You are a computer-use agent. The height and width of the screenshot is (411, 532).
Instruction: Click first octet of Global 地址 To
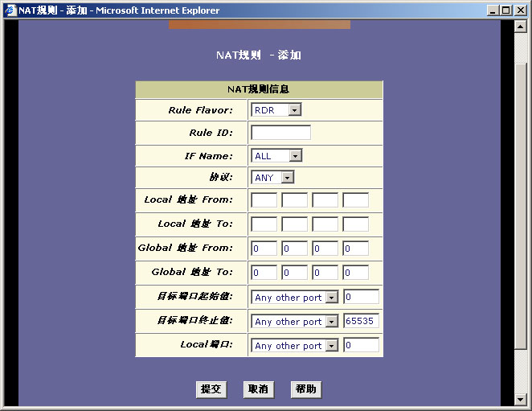tap(264, 273)
